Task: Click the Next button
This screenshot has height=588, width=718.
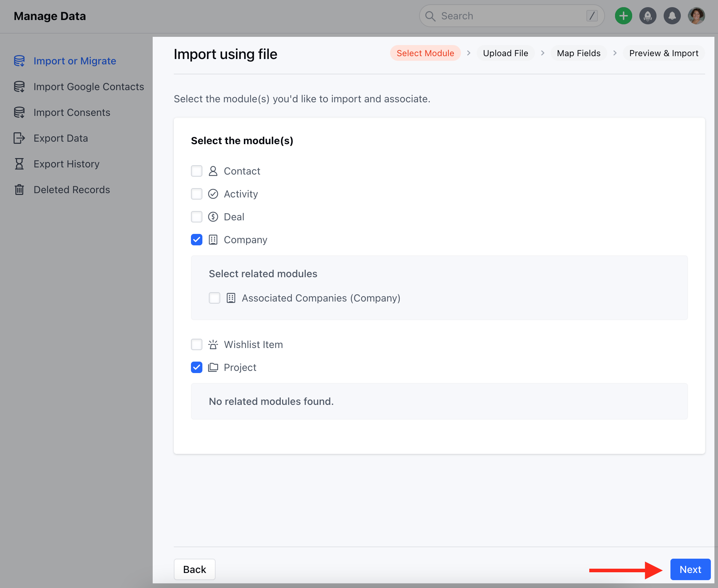Action: (690, 569)
